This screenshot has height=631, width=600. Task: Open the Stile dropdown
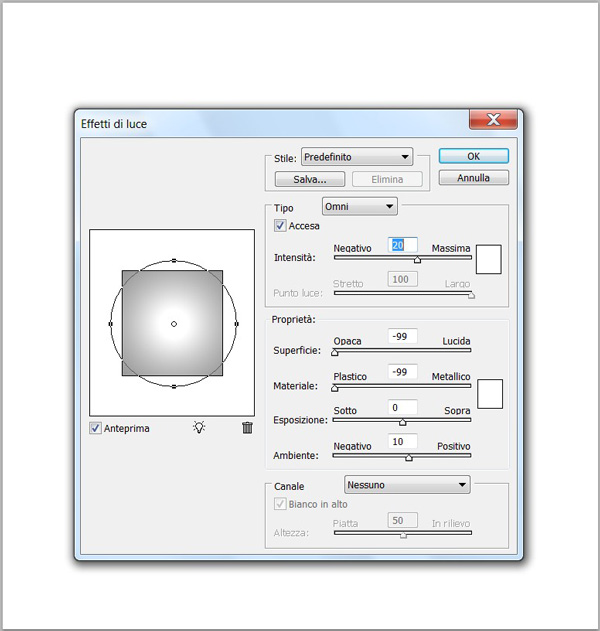click(x=357, y=157)
